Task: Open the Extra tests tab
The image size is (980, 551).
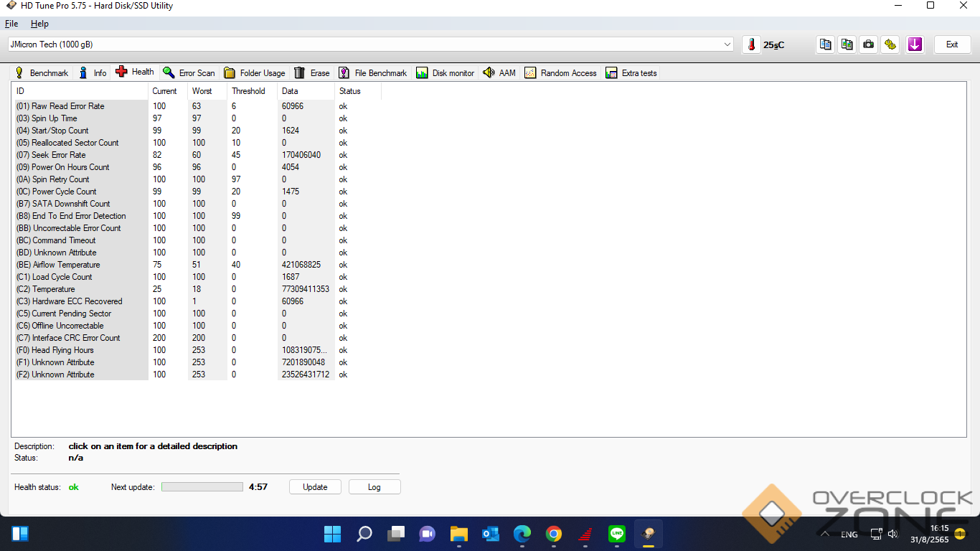Action: (631, 73)
